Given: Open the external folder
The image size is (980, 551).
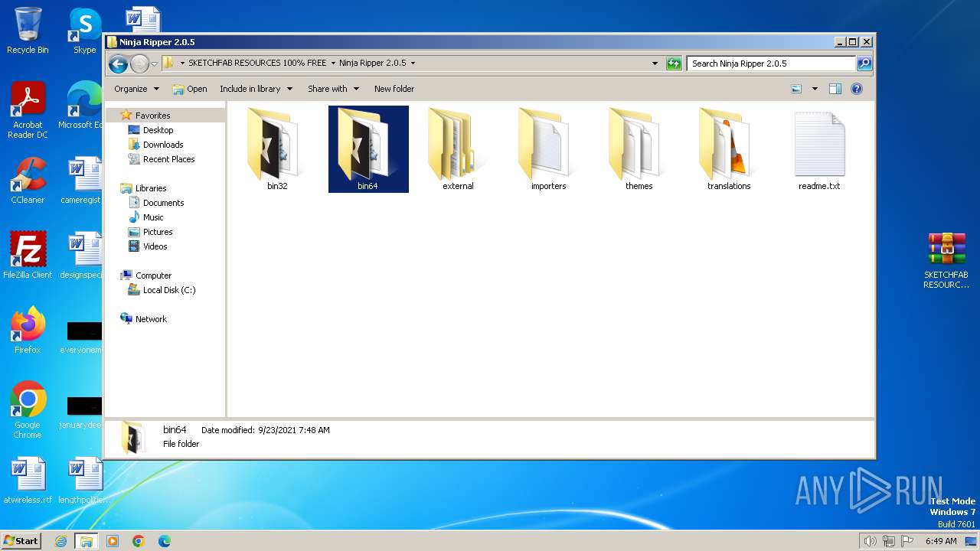Looking at the screenshot, I should coord(458,149).
